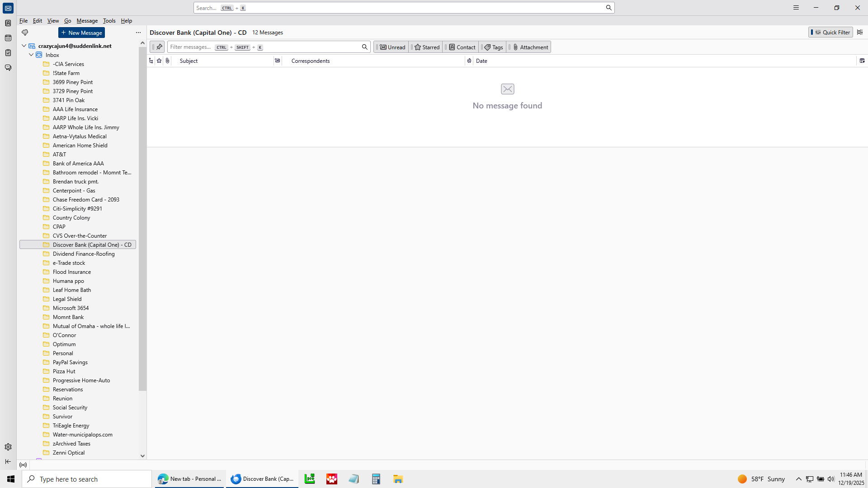868x488 pixels.
Task: Collapse the crazycajun4@suddenlink.net account tree
Action: [24, 46]
